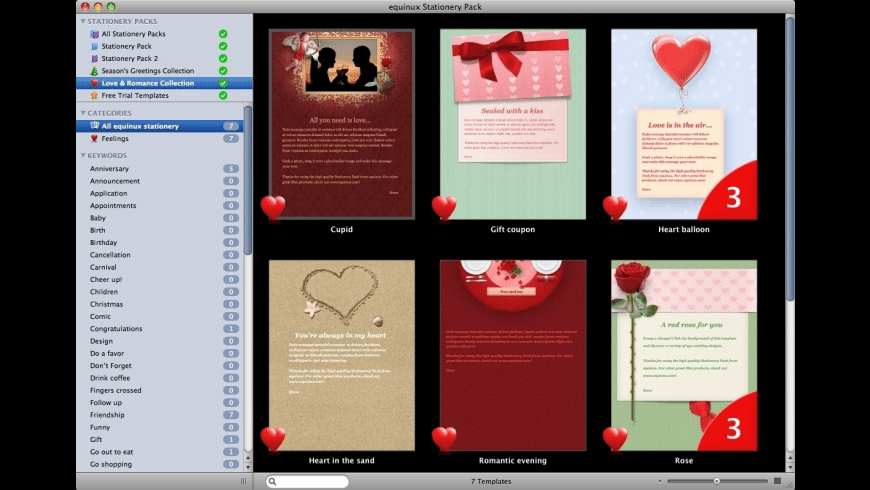Viewport: 870px width, 490px height.
Task: Click the All Stationery Packs icon
Action: point(94,34)
